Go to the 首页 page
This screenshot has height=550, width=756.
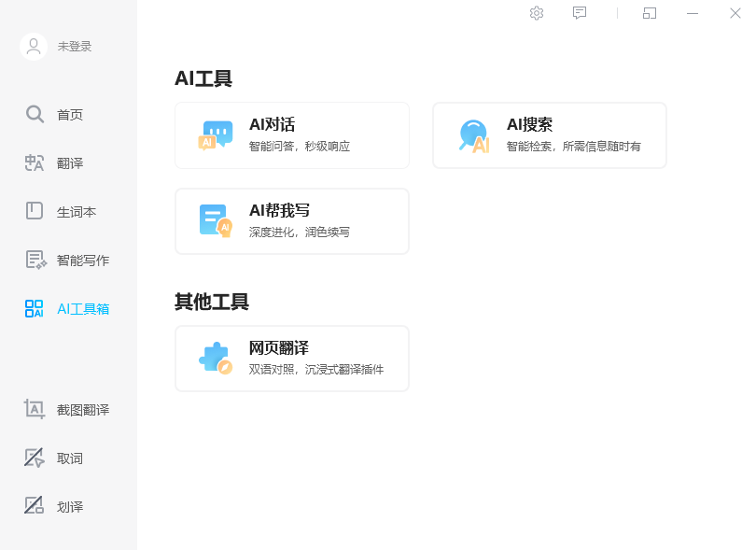(x=70, y=115)
